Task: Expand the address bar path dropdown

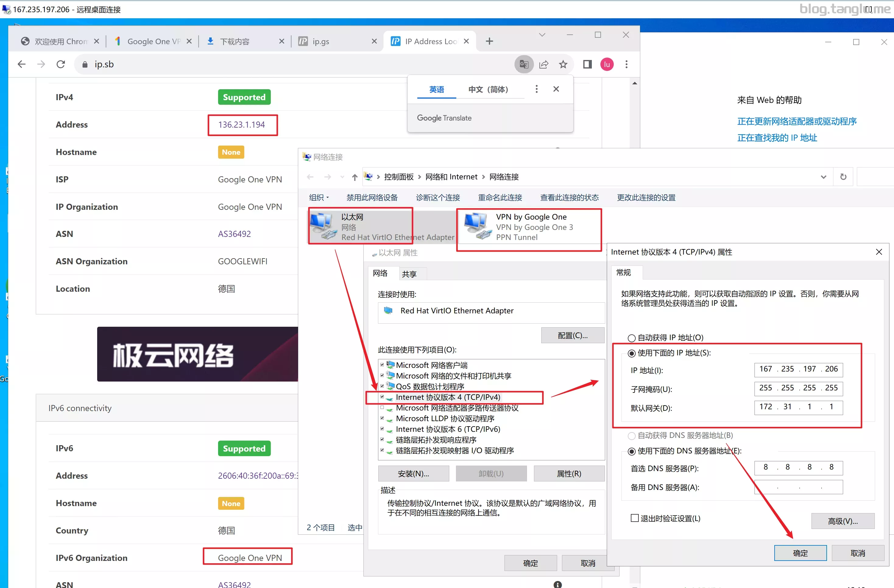Action: 823,177
